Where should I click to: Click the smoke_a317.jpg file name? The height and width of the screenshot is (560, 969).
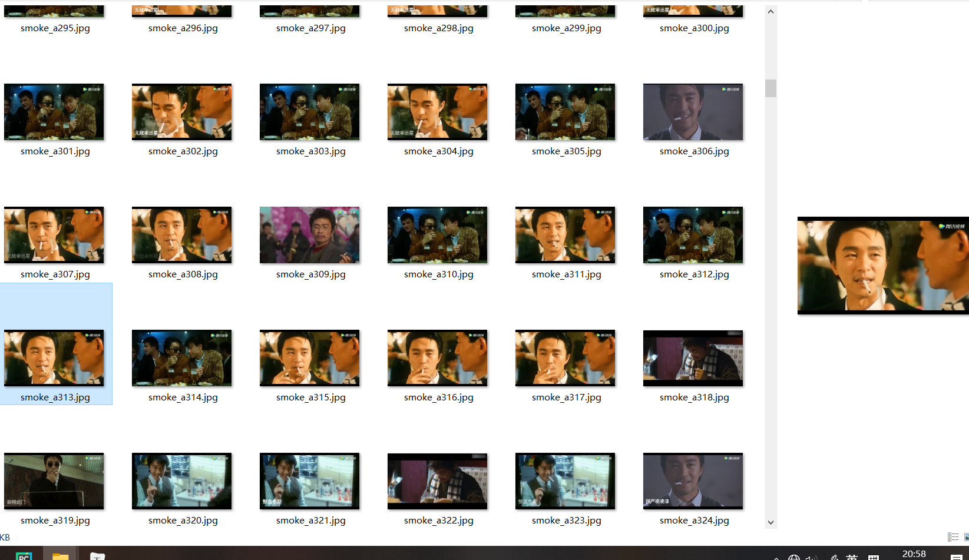coord(567,397)
